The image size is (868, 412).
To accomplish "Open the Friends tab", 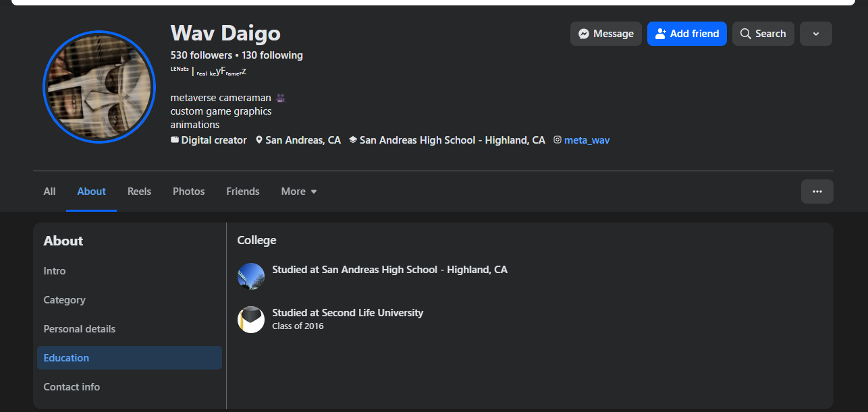I will [x=243, y=192].
